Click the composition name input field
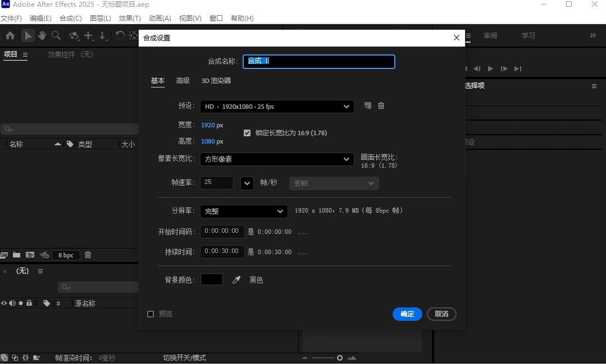606x364 pixels. [318, 62]
